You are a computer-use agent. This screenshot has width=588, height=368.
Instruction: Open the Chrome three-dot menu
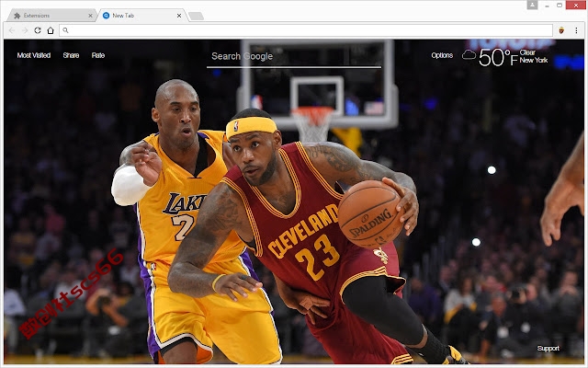576,30
